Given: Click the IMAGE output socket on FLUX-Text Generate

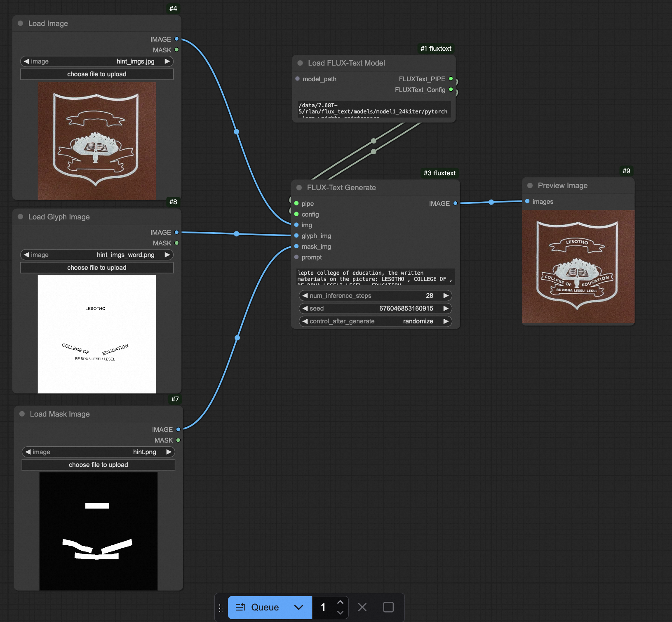Looking at the screenshot, I should (455, 203).
